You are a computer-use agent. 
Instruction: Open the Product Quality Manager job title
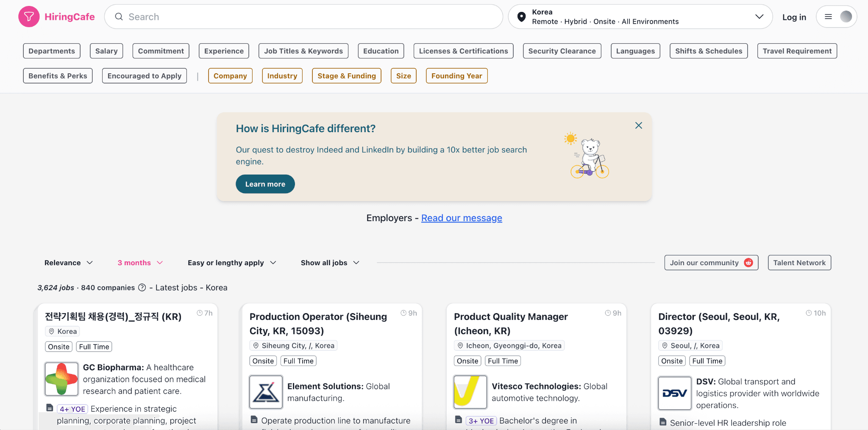click(x=511, y=324)
